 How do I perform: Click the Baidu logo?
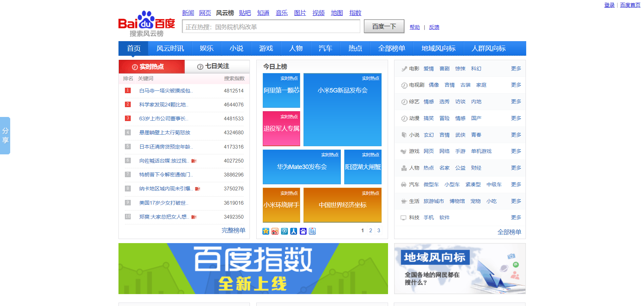point(146,24)
